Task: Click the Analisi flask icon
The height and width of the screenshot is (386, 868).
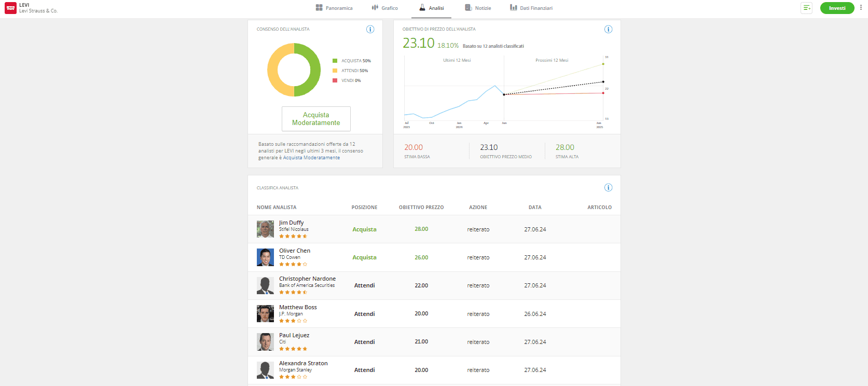Action: 422,8
